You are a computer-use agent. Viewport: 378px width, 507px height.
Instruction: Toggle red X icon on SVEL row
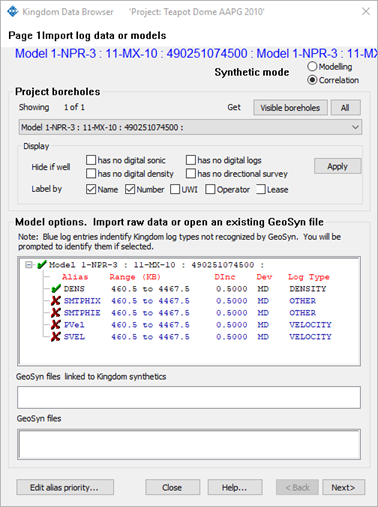[56, 337]
